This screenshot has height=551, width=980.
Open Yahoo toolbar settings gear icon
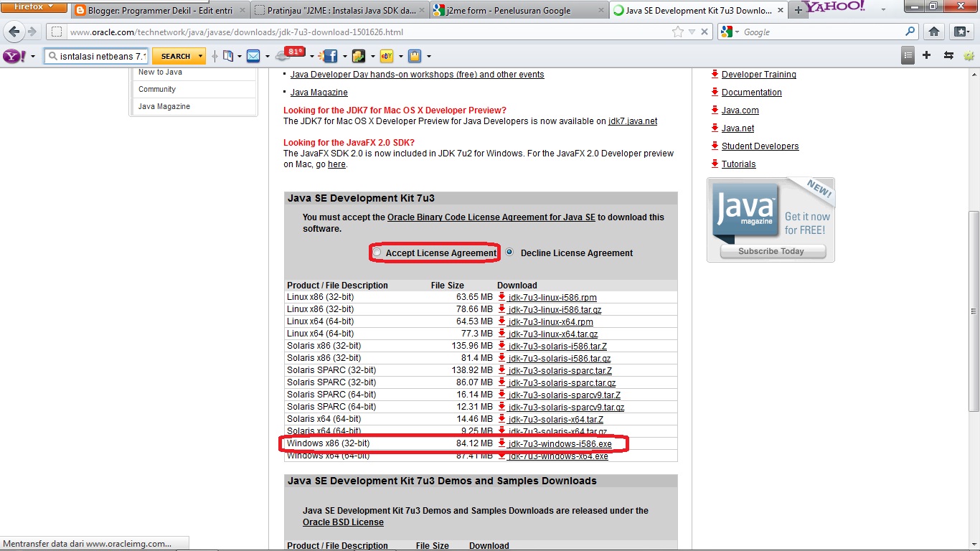coord(969,55)
